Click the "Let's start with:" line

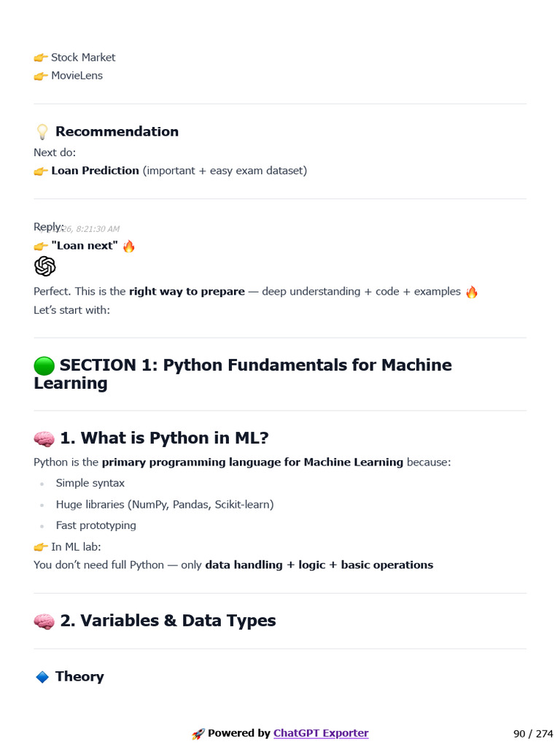coord(72,309)
